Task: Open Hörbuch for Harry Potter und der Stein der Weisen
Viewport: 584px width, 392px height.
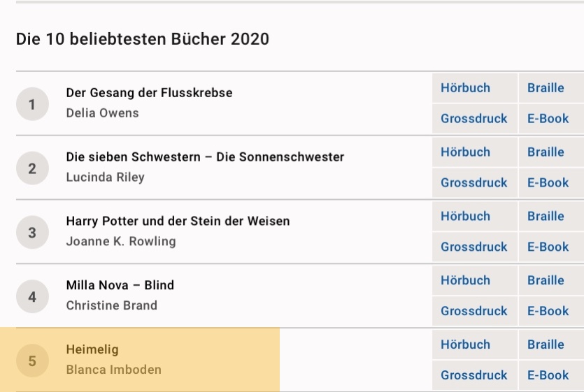Action: [x=474, y=216]
